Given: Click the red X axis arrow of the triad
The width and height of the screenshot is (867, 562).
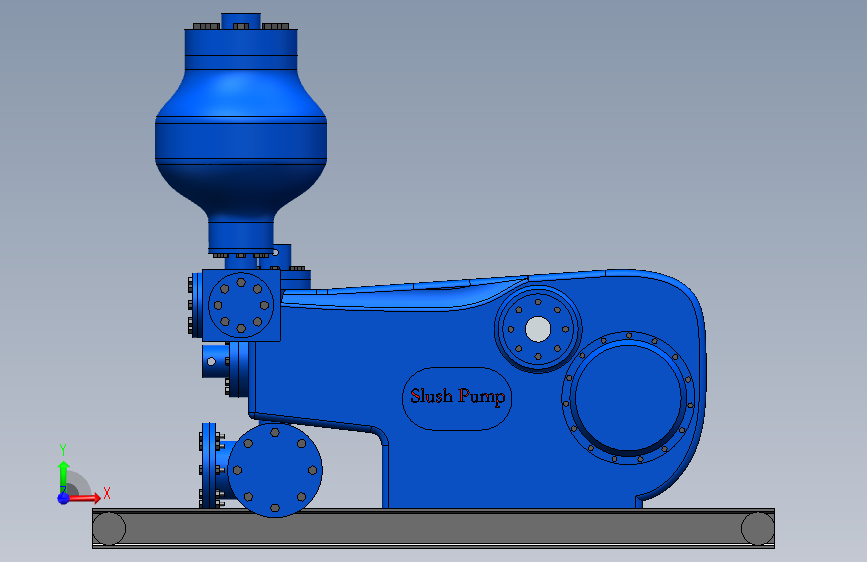Looking at the screenshot, I should pos(85,498).
